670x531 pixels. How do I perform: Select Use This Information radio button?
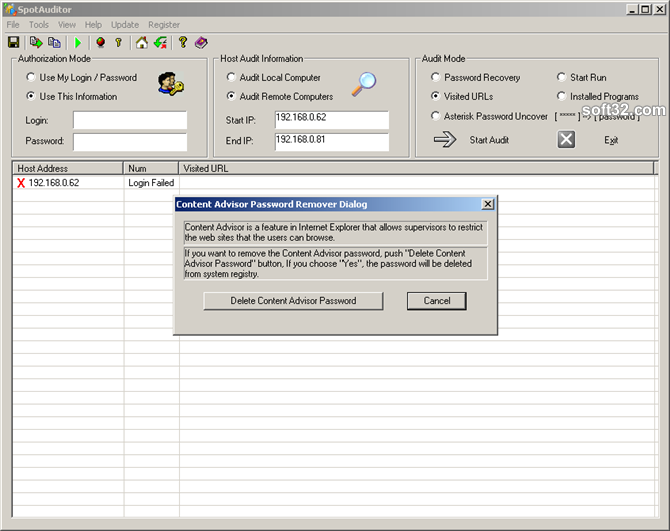[31, 96]
